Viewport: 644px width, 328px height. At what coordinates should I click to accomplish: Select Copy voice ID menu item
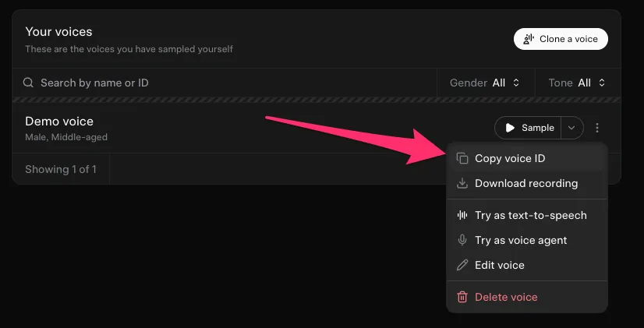point(527,158)
